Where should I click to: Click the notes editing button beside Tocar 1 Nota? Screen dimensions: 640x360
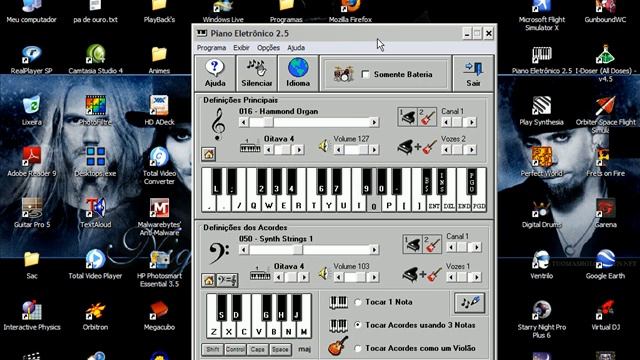[x=469, y=302]
